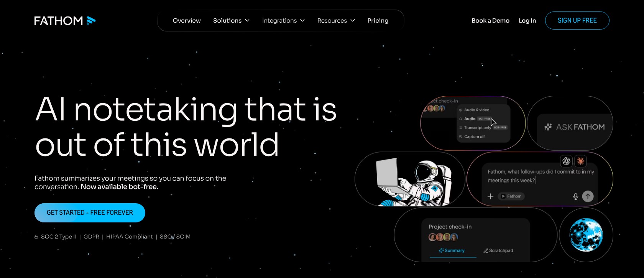644x278 pixels.
Task: Click the microphone icon in the prompt box
Action: [575, 196]
